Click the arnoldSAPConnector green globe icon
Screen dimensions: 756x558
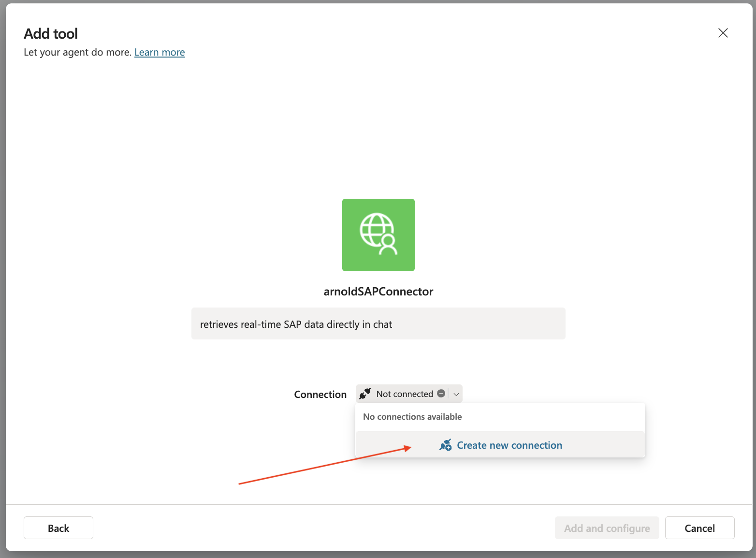(x=378, y=235)
